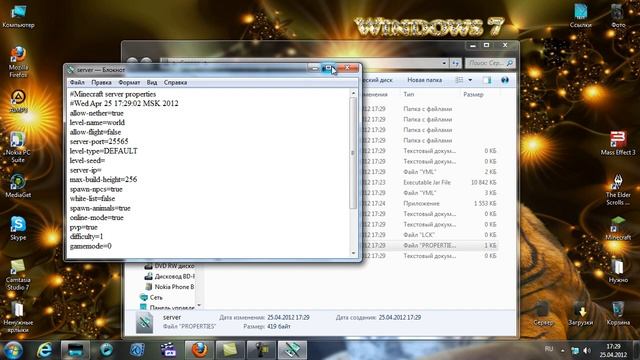Open Формат menu in Notepad
640x360 pixels.
click(x=129, y=82)
